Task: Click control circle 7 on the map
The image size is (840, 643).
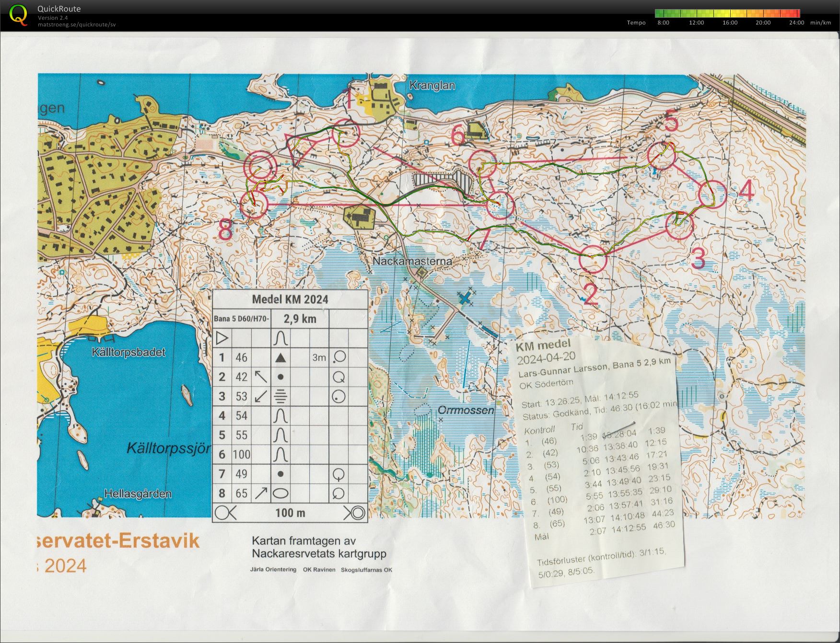Action: click(x=500, y=205)
